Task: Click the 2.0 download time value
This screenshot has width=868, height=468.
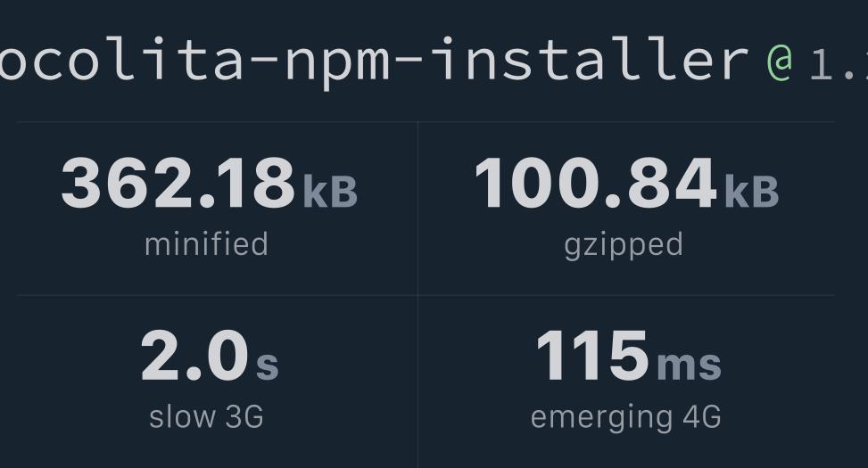Action: point(194,356)
